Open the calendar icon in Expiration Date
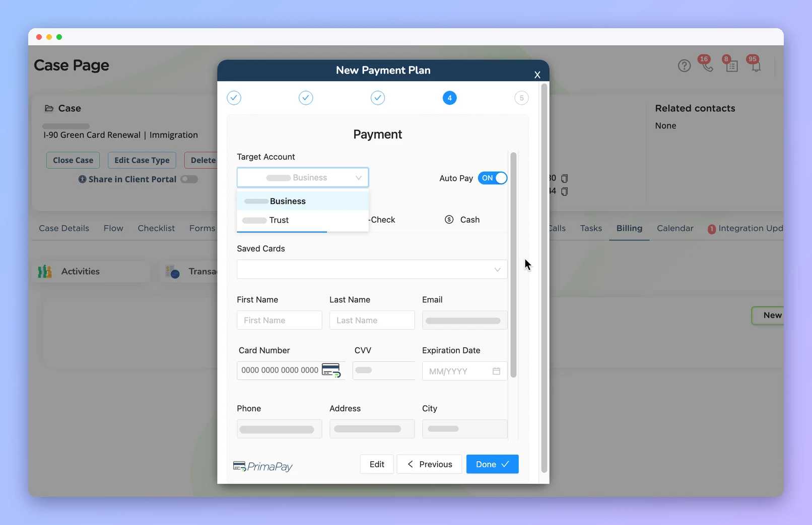The image size is (812, 525). coord(496,371)
